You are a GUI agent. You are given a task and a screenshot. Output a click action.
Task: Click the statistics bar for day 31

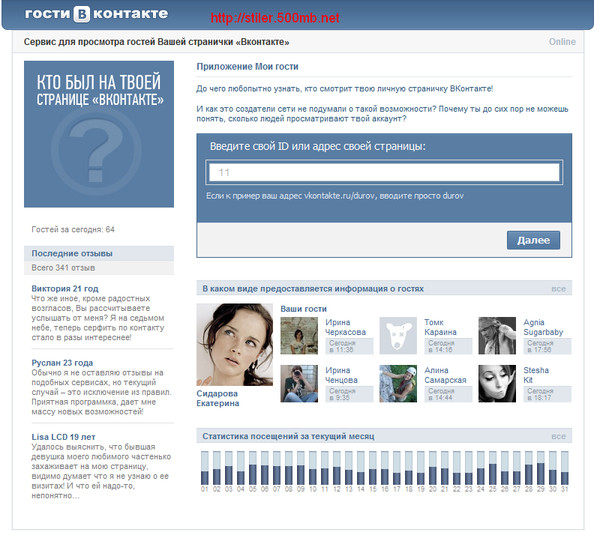[565, 468]
